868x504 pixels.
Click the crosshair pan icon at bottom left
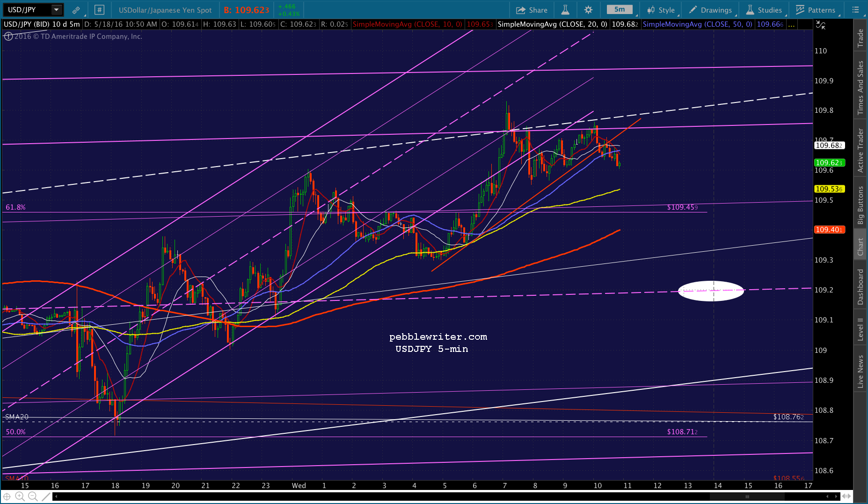point(7,497)
